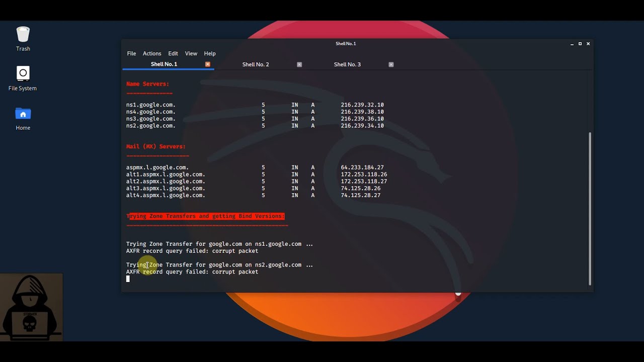The height and width of the screenshot is (362, 644).
Task: Click 'alt4.aspmx.l.google.com.' mail server entry
Action: click(x=166, y=196)
